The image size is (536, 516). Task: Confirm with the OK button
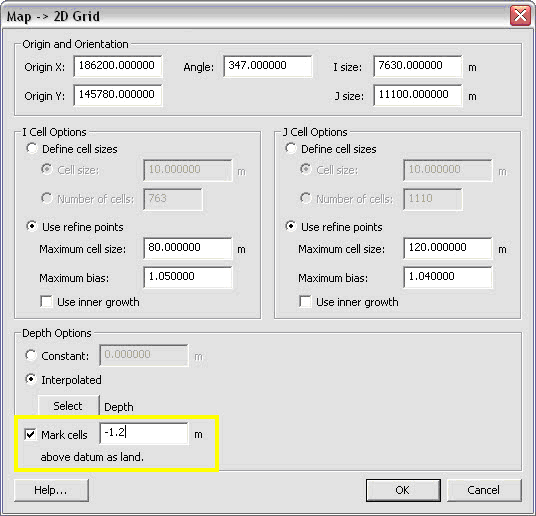403,490
